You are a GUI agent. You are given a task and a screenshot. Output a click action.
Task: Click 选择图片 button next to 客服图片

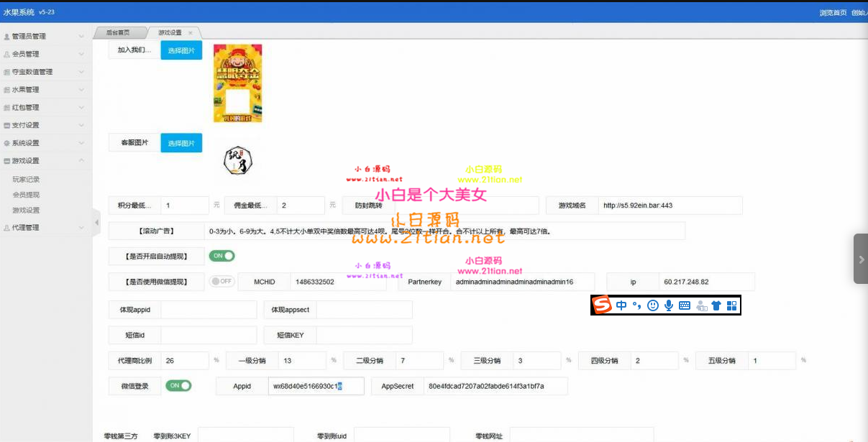click(181, 143)
